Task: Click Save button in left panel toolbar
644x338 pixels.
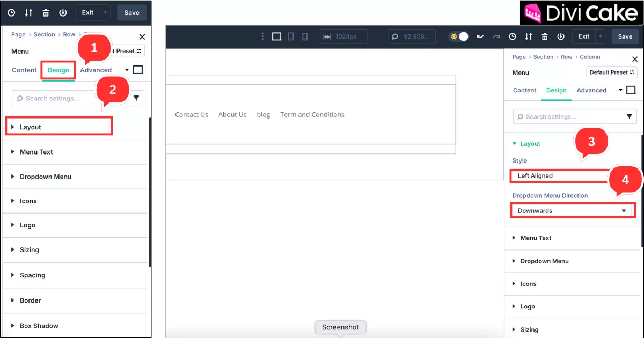Action: tap(131, 12)
